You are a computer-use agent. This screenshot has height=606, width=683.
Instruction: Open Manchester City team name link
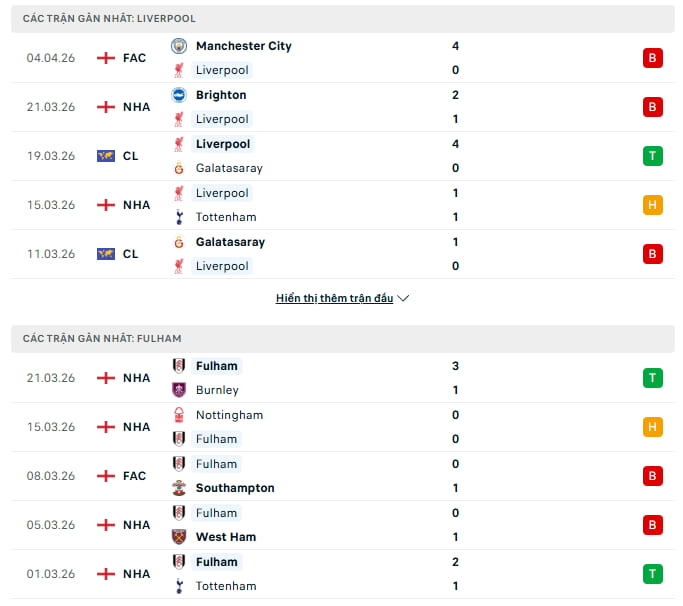tap(243, 46)
